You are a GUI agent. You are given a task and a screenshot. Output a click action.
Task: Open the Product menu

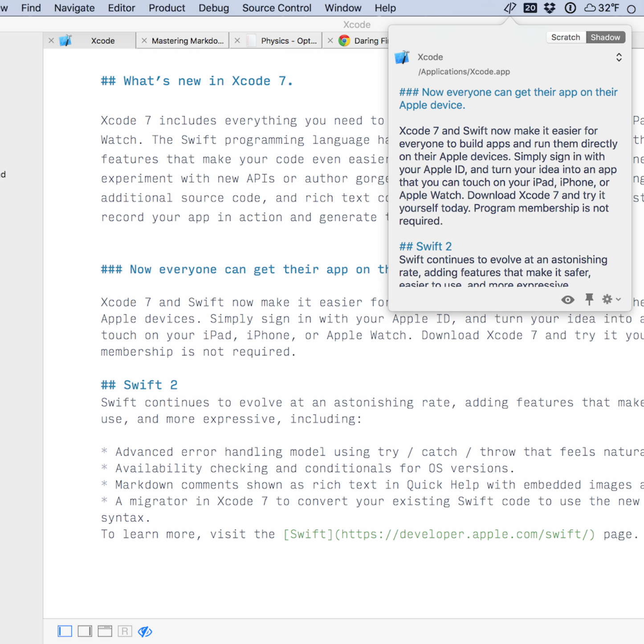click(x=167, y=8)
